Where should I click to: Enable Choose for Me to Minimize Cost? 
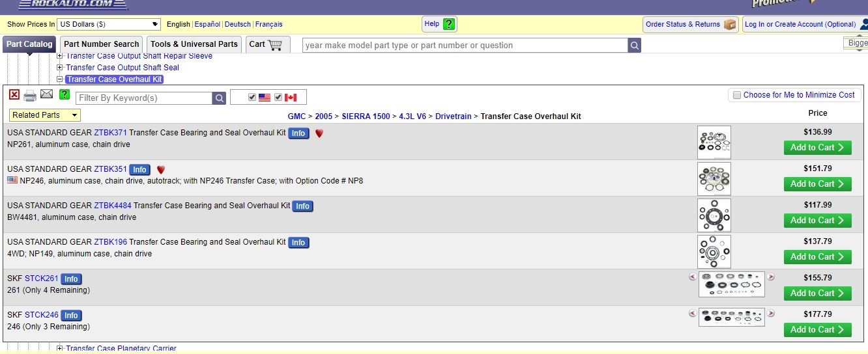coord(737,95)
